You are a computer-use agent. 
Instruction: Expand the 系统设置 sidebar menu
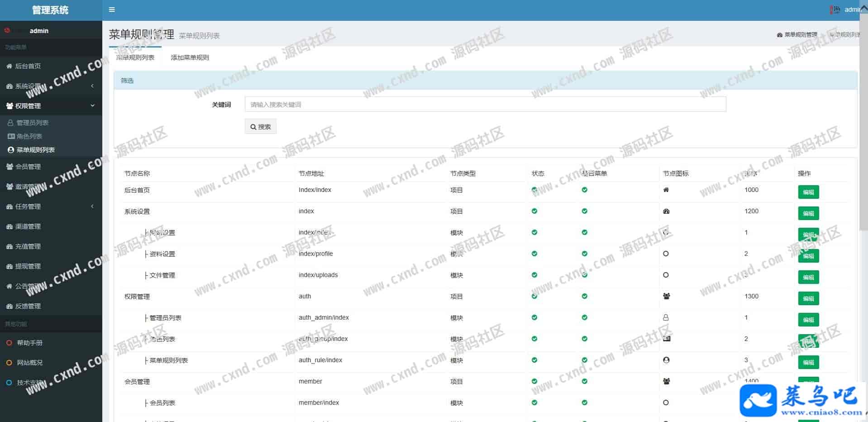click(x=51, y=86)
